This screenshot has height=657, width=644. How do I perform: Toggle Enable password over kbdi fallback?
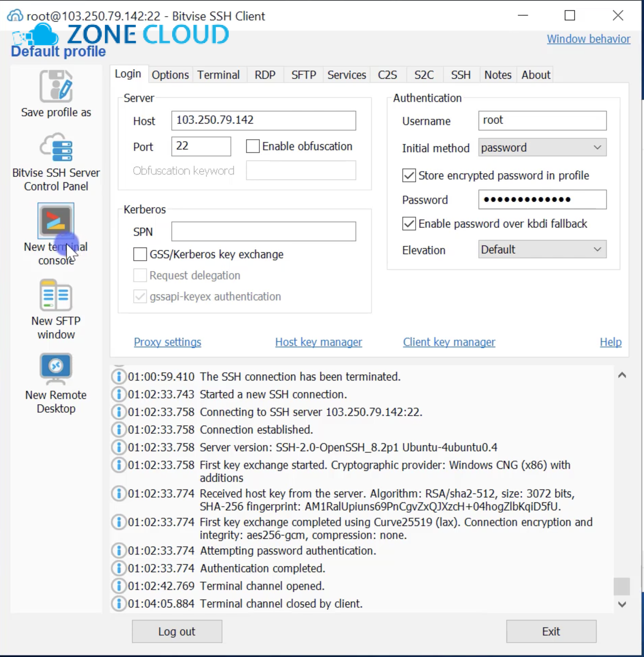point(409,223)
